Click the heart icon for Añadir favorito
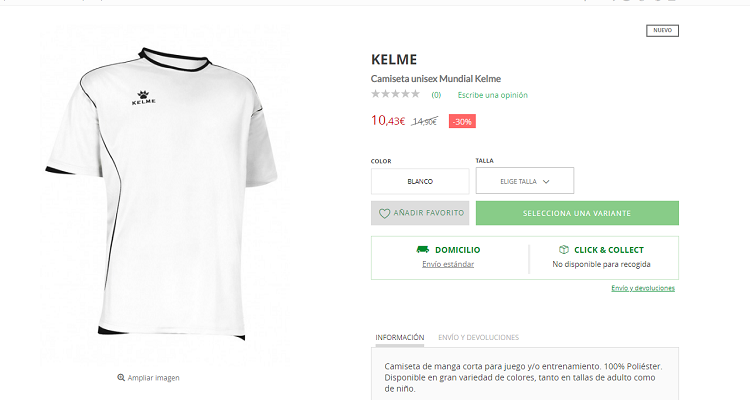750x400 pixels. [x=384, y=213]
